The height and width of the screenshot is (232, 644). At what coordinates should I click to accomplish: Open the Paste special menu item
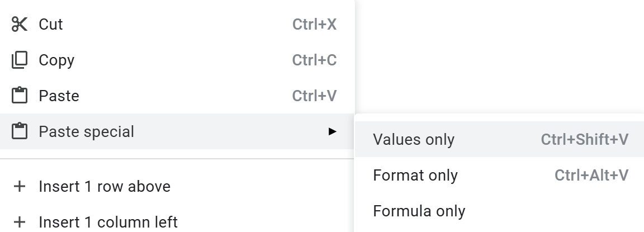click(87, 132)
